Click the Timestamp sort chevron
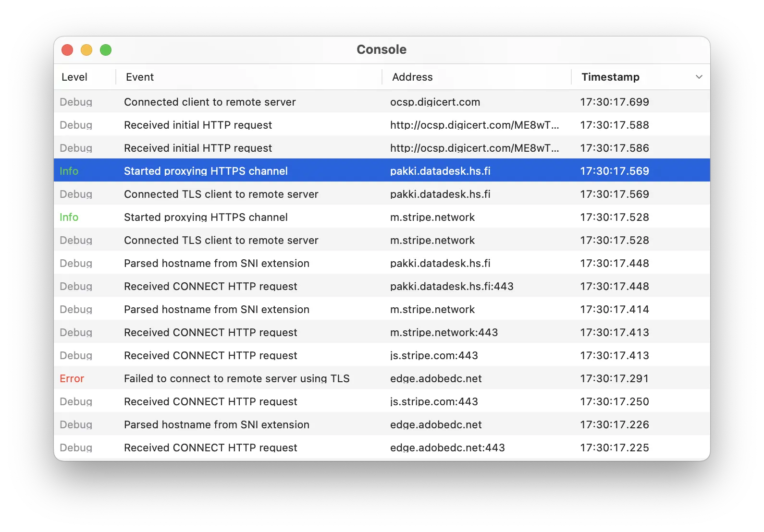Image resolution: width=764 pixels, height=532 pixels. 699,77
